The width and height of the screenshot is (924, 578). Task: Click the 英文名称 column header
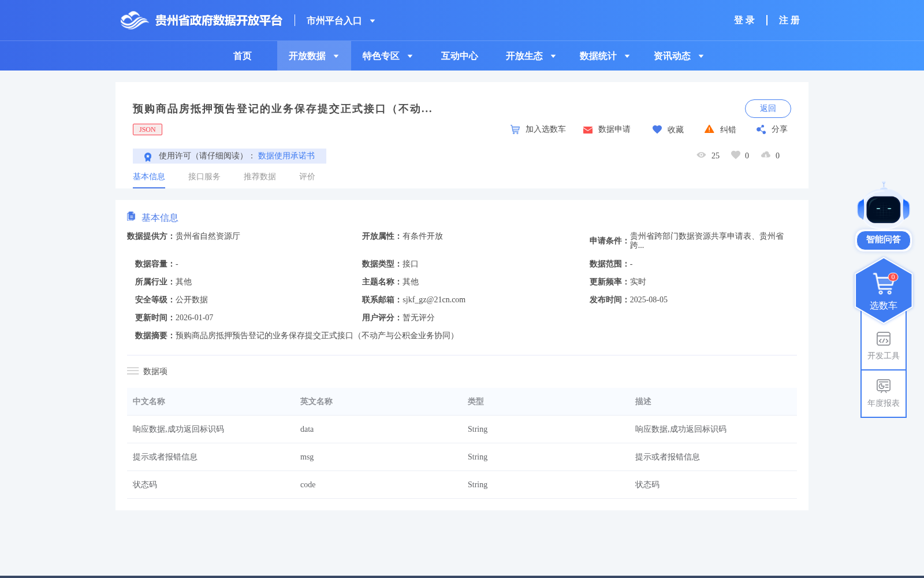click(316, 402)
